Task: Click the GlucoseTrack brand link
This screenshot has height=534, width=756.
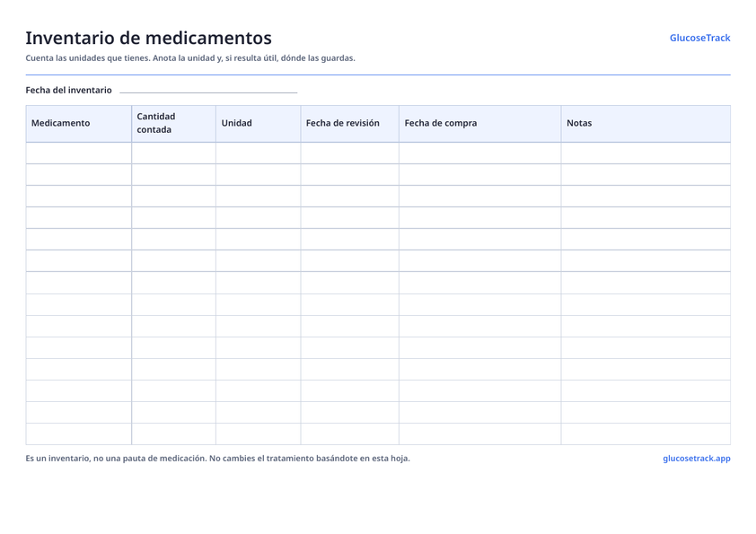Action: click(x=699, y=38)
